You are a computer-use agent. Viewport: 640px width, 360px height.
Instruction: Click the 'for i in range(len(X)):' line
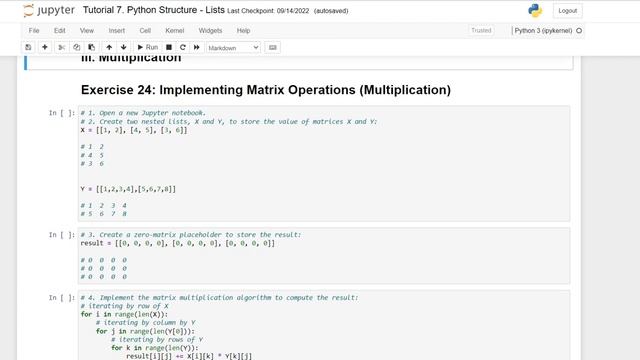[x=124, y=314]
